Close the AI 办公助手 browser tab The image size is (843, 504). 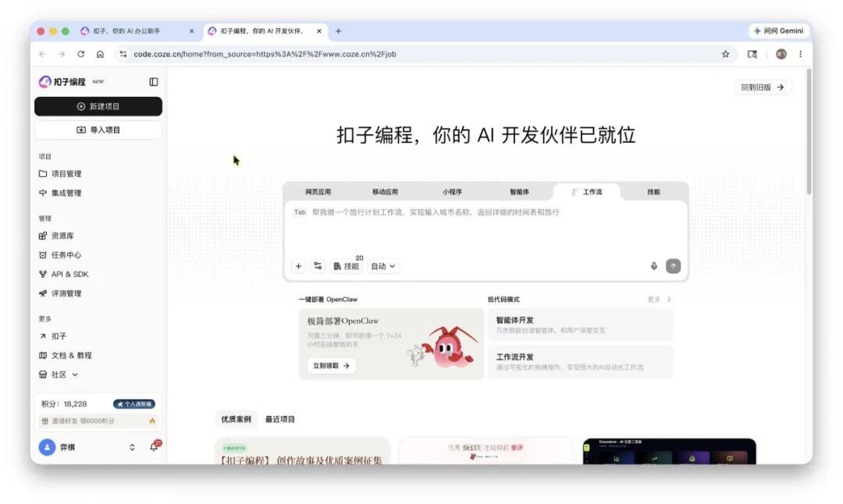[x=192, y=31]
